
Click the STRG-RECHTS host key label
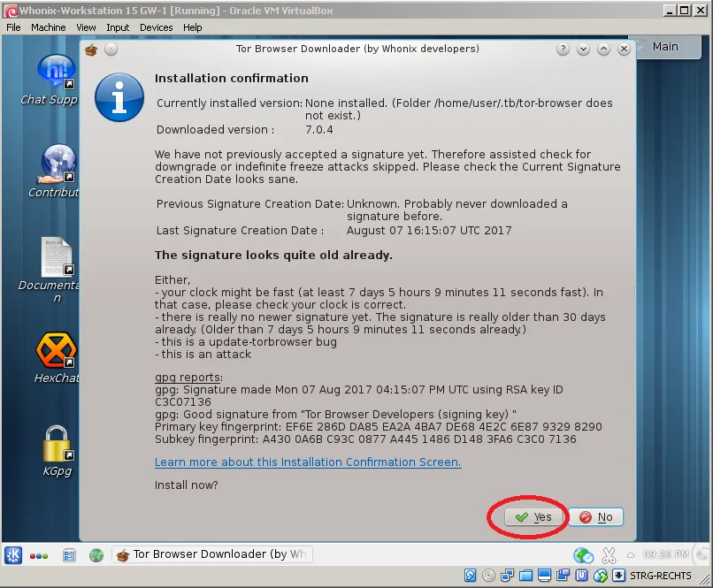tap(660, 576)
